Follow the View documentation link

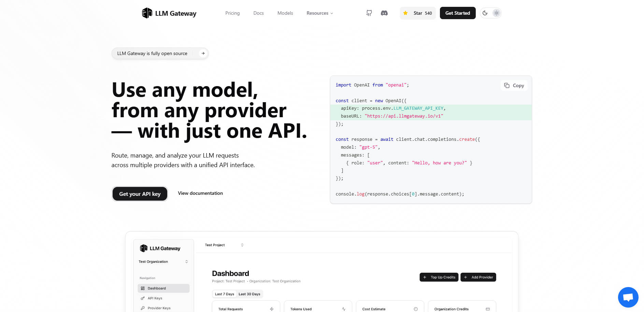[x=200, y=193]
